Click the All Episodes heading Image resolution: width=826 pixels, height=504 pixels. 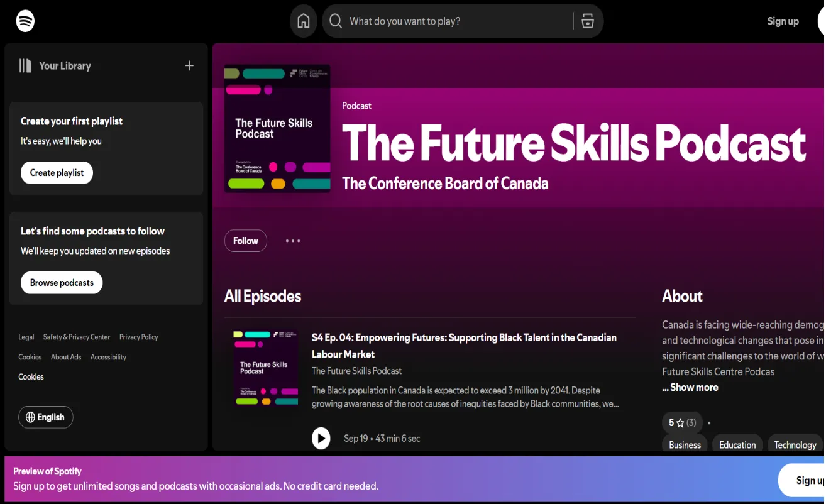click(263, 296)
